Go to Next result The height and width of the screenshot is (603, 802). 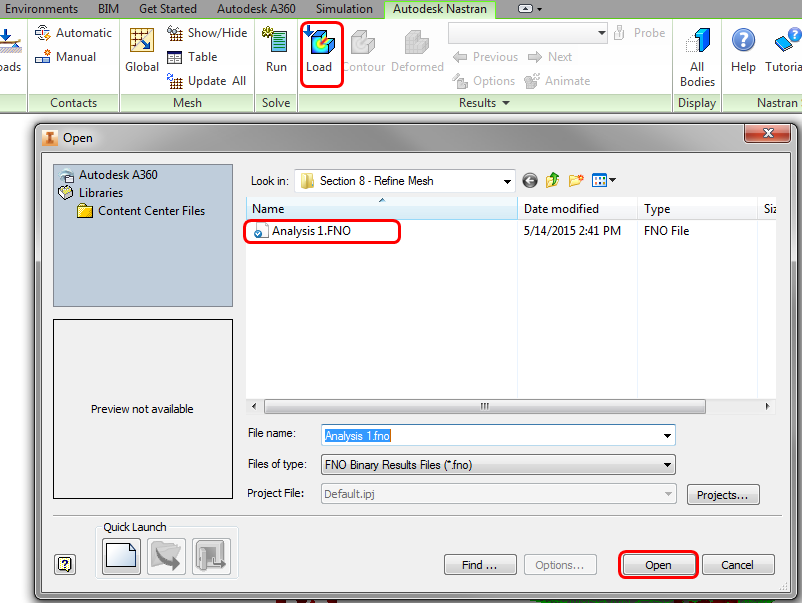(x=550, y=57)
